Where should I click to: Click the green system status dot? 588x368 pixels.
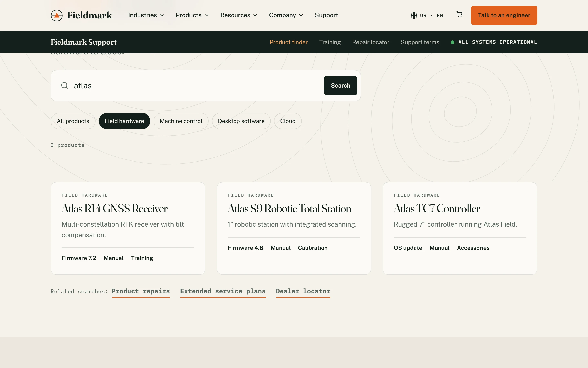coord(452,42)
